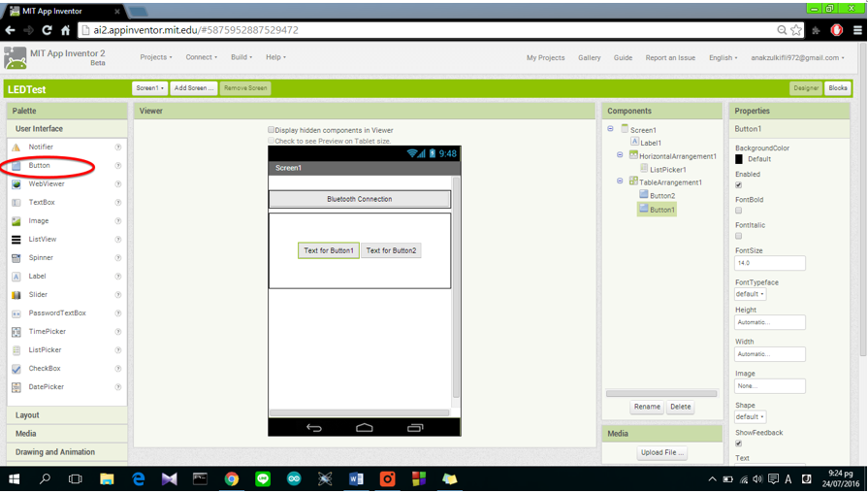The height and width of the screenshot is (493, 868).
Task: Click the Designer button
Action: tap(806, 88)
